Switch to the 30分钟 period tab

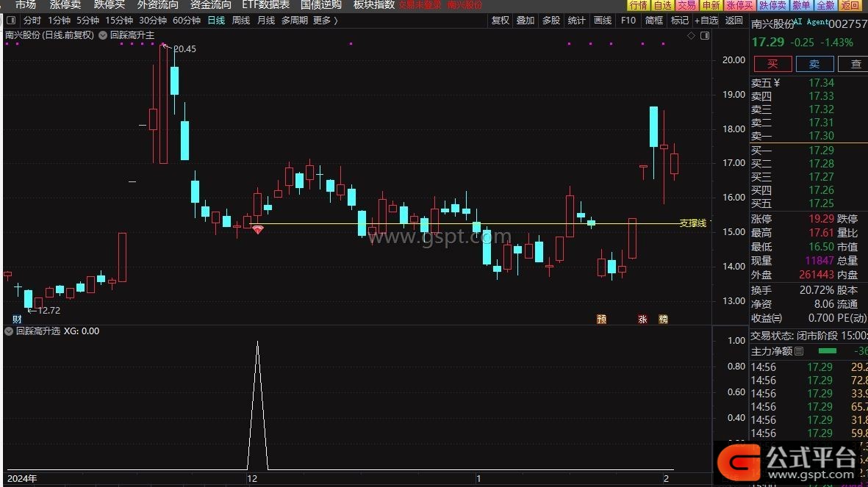pyautogui.click(x=153, y=21)
